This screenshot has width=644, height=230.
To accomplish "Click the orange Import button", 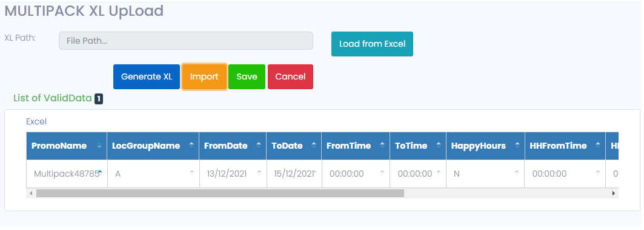I will [x=204, y=76].
